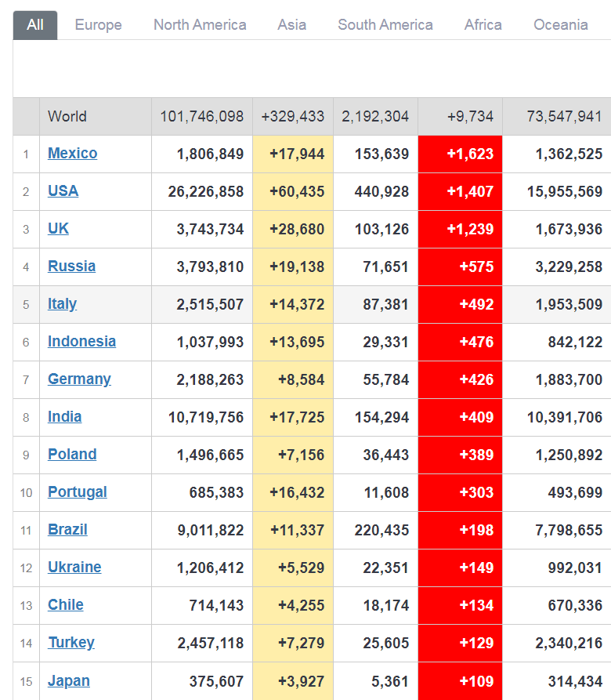Click the India country link
Image resolution: width=611 pixels, height=700 pixels.
pos(64,417)
